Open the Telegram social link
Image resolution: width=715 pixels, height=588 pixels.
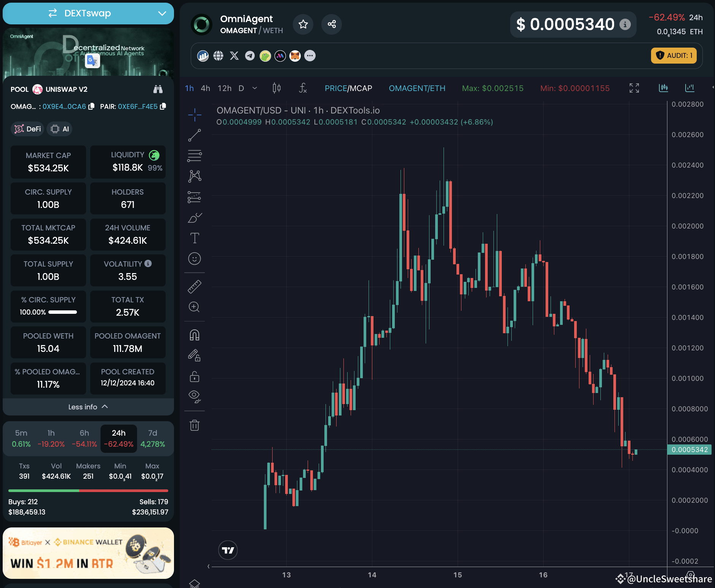click(x=250, y=56)
